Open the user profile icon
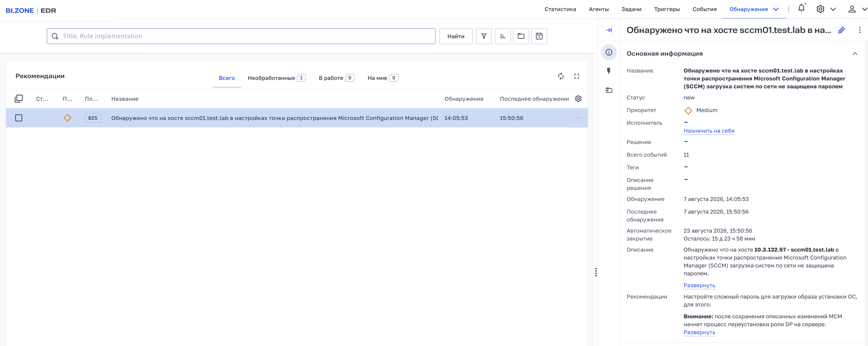The width and height of the screenshot is (868, 346). (x=852, y=9)
